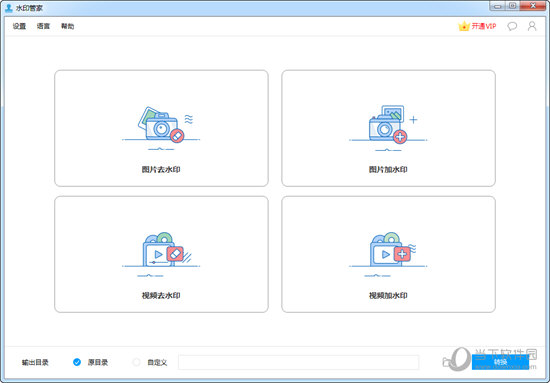Click the 水印管家 app icon in title bar
This screenshot has height=383, width=550.
click(x=9, y=8)
